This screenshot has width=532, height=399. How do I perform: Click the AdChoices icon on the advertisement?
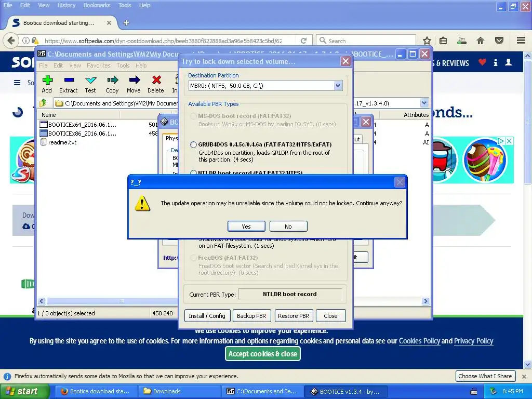click(x=501, y=141)
